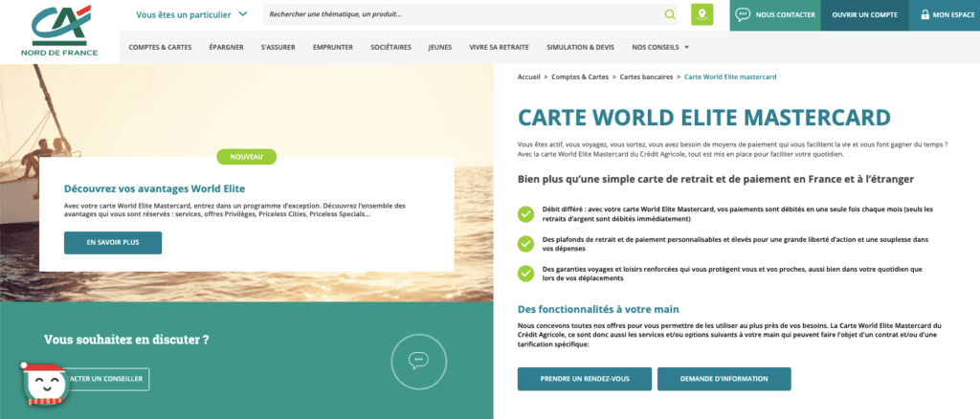Image resolution: width=980 pixels, height=419 pixels.
Task: Click the magnifying glass search icon
Action: [x=670, y=15]
